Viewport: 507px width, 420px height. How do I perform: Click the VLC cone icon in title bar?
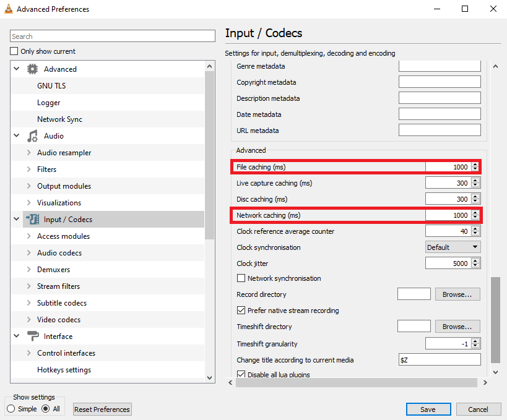[x=9, y=9]
